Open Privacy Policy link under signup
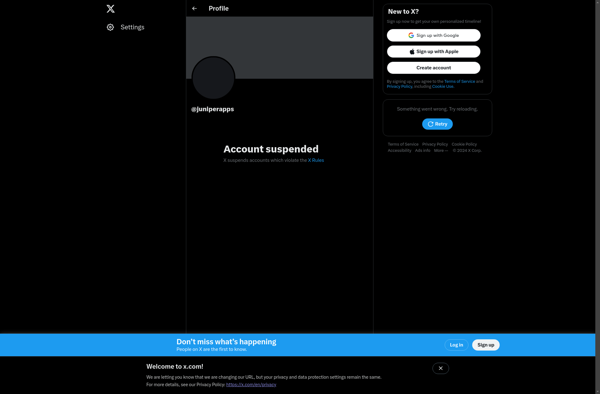This screenshot has height=394, width=600. (399, 86)
